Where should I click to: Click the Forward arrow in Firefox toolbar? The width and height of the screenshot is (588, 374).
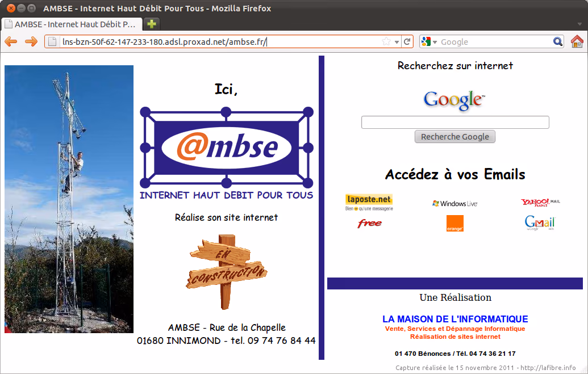[x=31, y=41]
